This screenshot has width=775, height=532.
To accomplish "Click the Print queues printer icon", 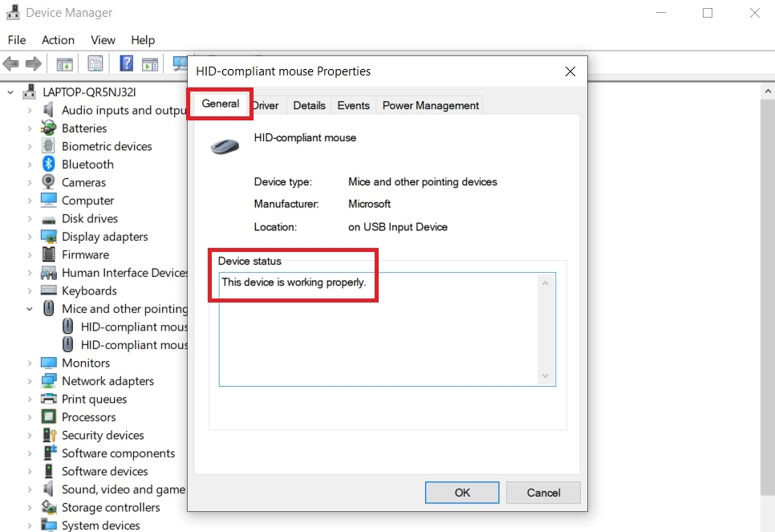I will point(48,399).
